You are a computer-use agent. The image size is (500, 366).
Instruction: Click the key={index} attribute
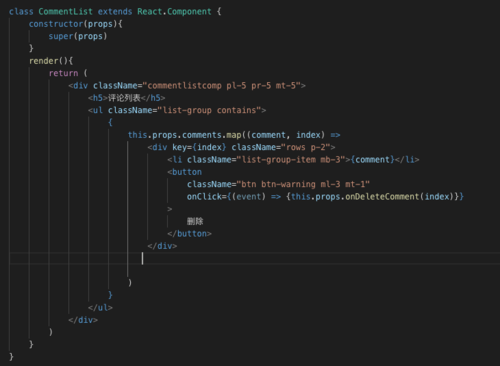click(199, 147)
